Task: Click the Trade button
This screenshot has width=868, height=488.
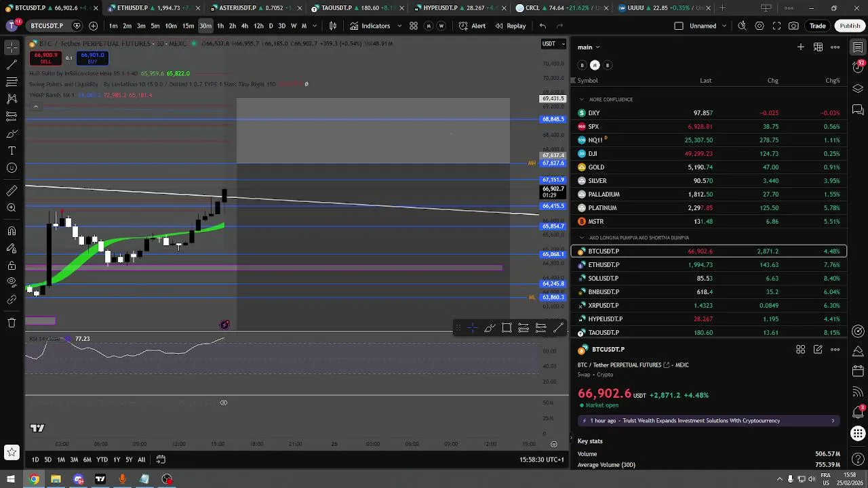Action: tap(817, 26)
